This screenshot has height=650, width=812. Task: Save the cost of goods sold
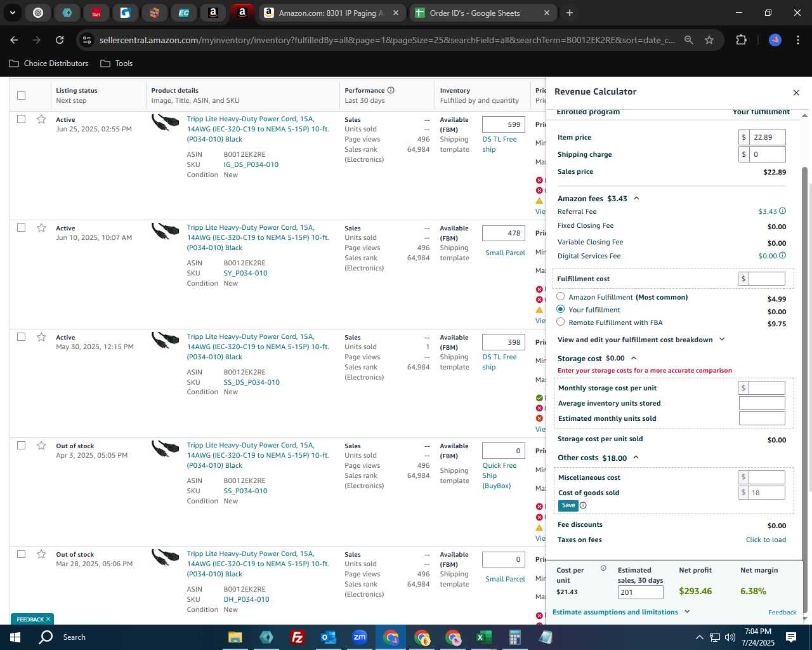coord(568,505)
